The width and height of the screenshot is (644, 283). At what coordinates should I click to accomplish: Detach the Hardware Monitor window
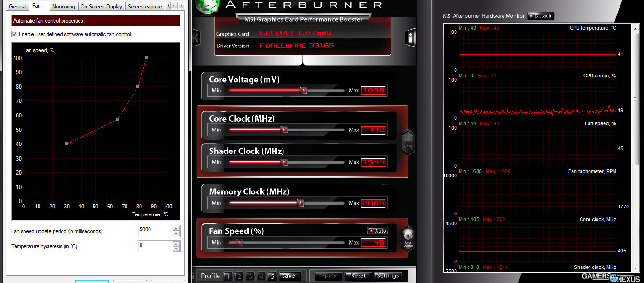(x=541, y=15)
